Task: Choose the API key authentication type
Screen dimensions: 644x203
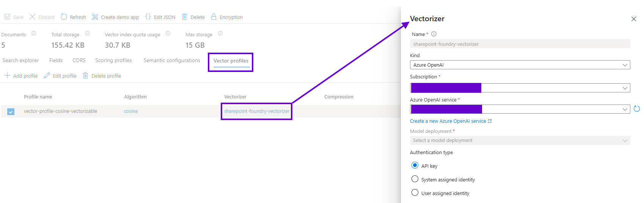Action: tap(415, 166)
